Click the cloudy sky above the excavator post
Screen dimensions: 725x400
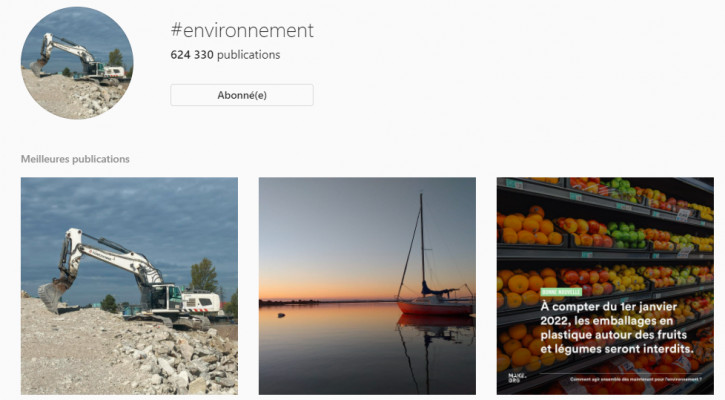pos(130,205)
